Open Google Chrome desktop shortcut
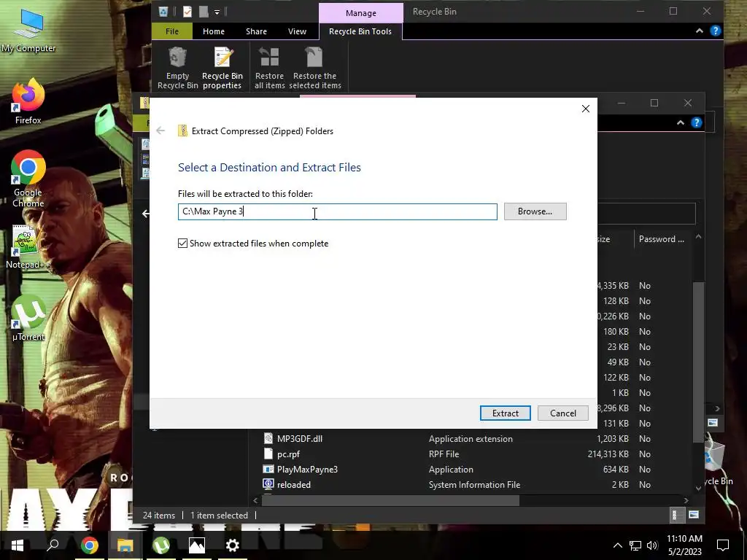The image size is (747, 560). pyautogui.click(x=28, y=179)
